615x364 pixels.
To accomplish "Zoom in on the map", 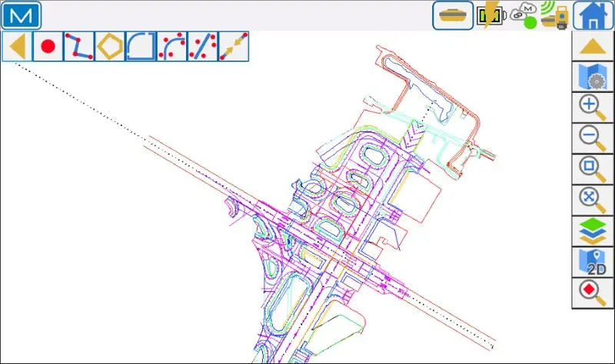I will [591, 108].
